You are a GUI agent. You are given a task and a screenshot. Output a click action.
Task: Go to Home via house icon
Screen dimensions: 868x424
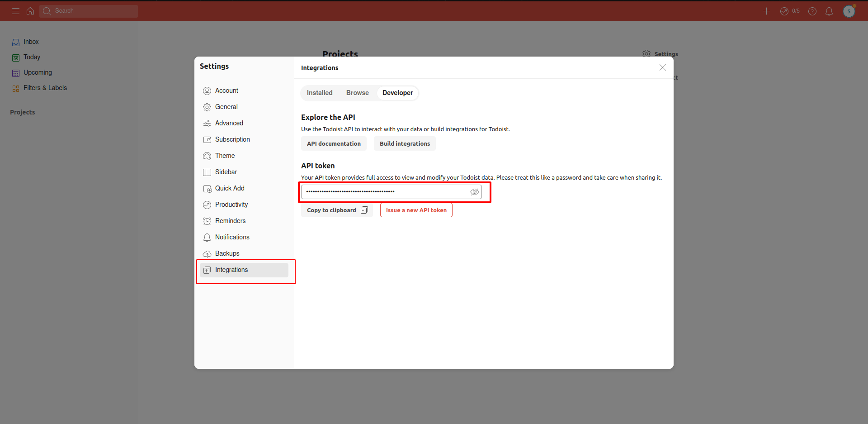pyautogui.click(x=30, y=11)
